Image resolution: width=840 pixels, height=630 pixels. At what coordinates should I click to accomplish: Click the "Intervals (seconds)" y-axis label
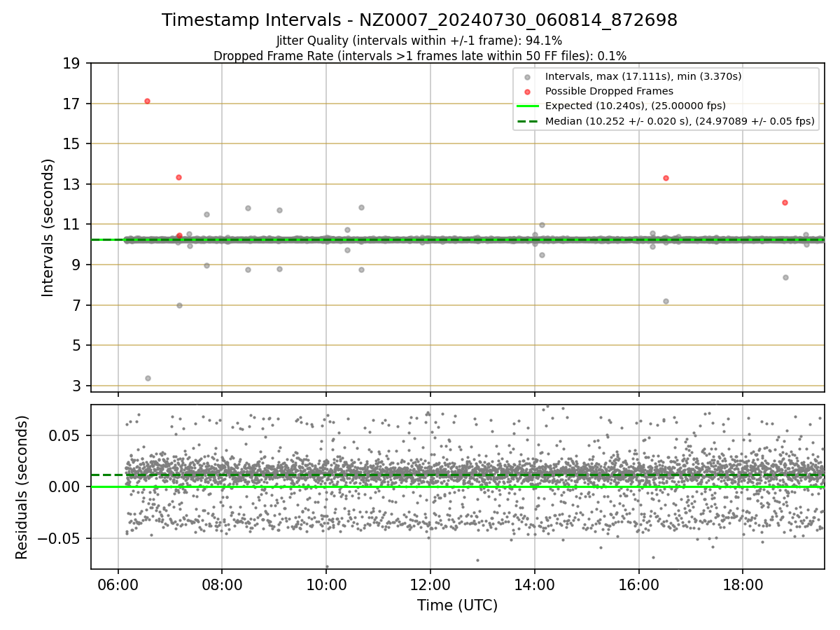click(48, 227)
